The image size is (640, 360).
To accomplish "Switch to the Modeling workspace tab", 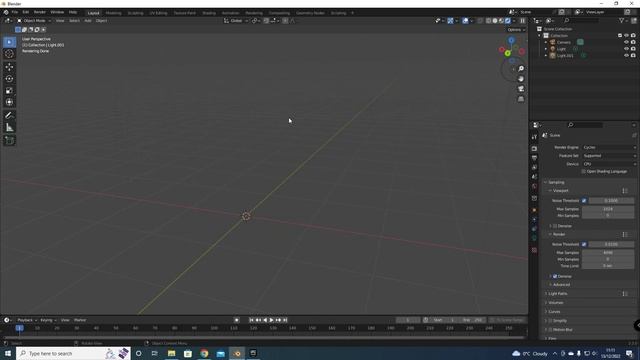I will pos(113,13).
